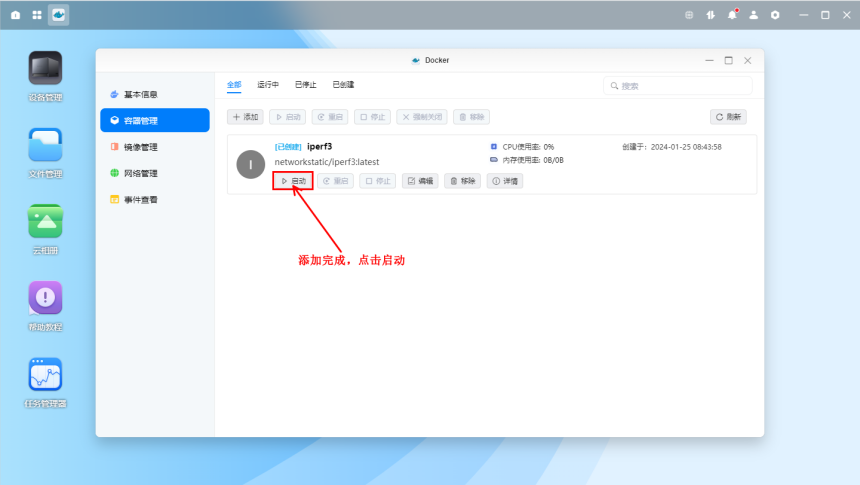860x485 pixels.
Task: Start the iperf3 container with 启动
Action: pos(293,181)
